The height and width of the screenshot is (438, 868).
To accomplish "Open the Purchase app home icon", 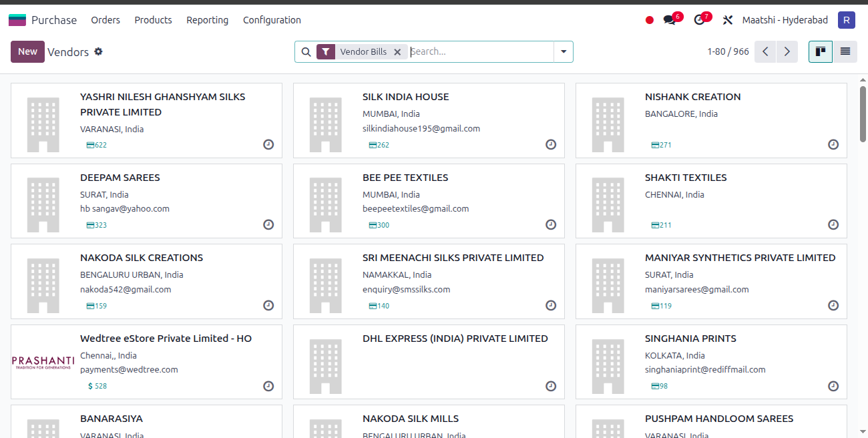I will click(17, 20).
